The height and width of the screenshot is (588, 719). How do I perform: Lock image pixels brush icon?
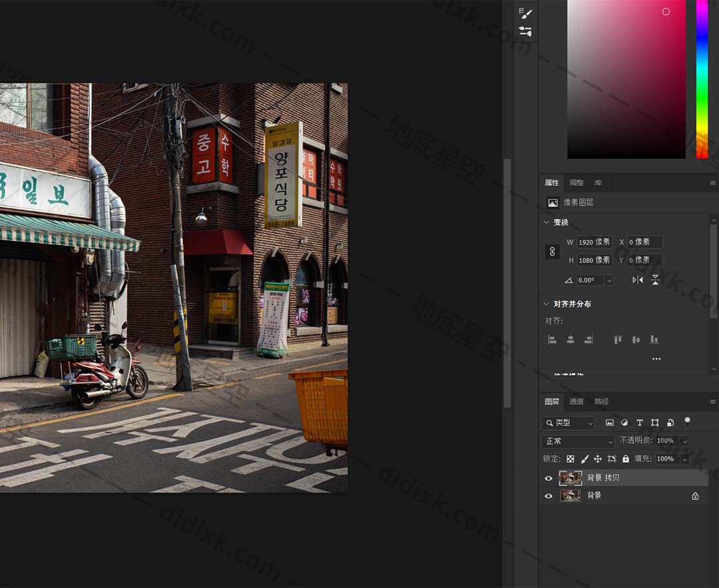[x=585, y=459]
